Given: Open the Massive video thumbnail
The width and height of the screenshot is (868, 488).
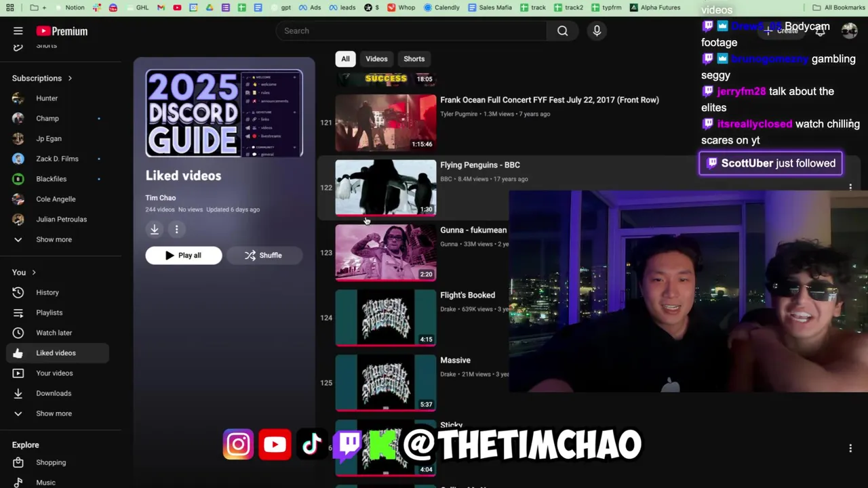Looking at the screenshot, I should click(386, 382).
